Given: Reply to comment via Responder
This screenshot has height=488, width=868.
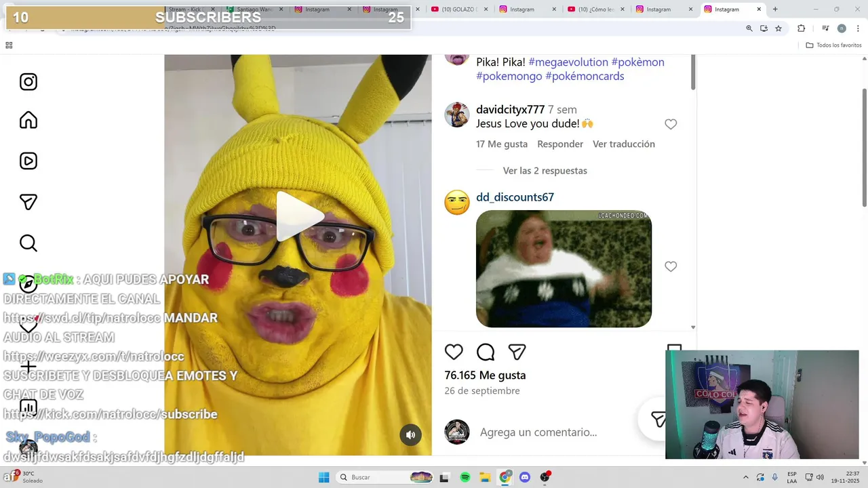Looking at the screenshot, I should click(560, 144).
